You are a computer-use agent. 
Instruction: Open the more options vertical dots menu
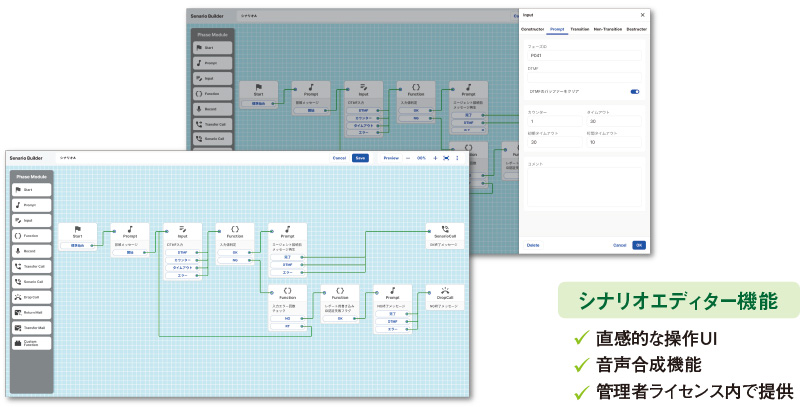[457, 158]
